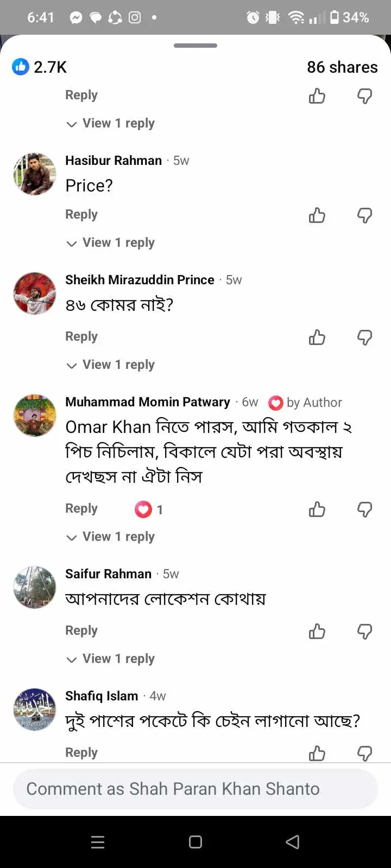
Task: Open recent apps from the navigation bar
Action: tap(98, 842)
